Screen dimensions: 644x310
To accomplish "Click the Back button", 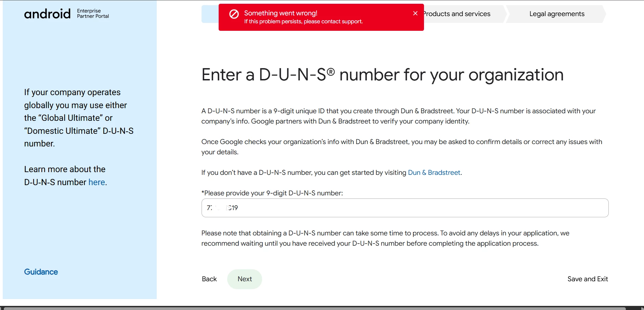I will (x=209, y=279).
